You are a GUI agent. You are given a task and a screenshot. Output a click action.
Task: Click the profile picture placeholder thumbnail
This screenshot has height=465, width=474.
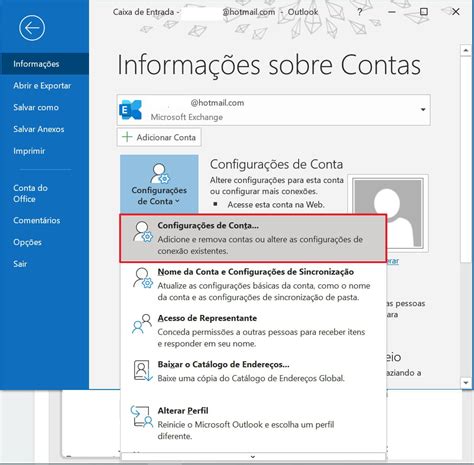coord(388,213)
